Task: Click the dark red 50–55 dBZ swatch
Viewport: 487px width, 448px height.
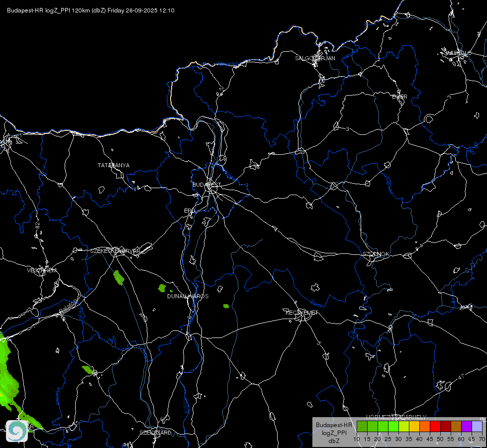Action: pos(446,426)
